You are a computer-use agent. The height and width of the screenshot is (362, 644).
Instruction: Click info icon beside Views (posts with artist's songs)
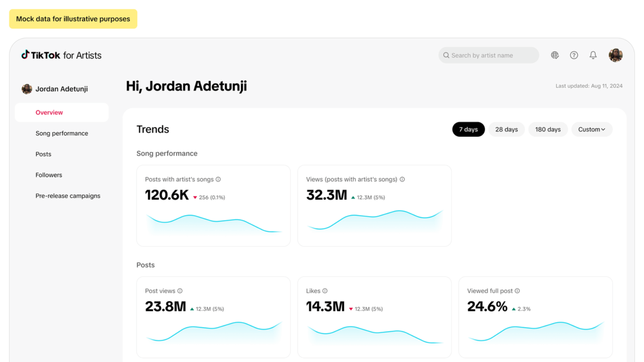click(x=402, y=179)
